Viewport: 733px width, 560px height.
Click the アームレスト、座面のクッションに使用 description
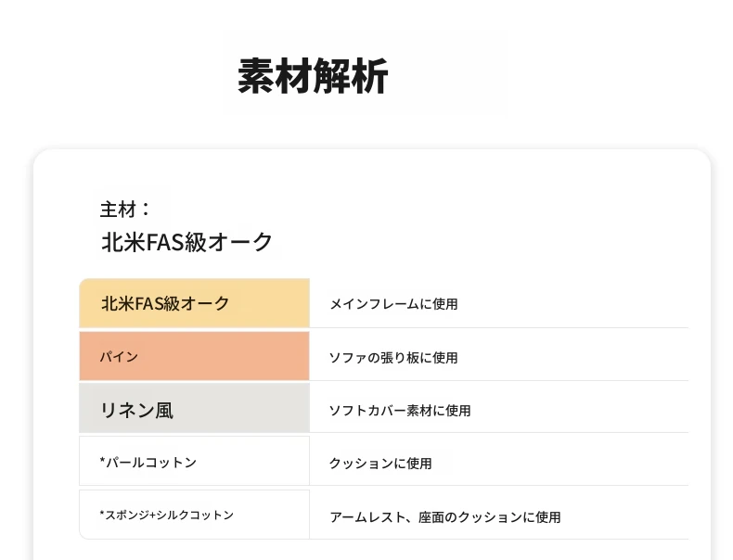tap(445, 517)
